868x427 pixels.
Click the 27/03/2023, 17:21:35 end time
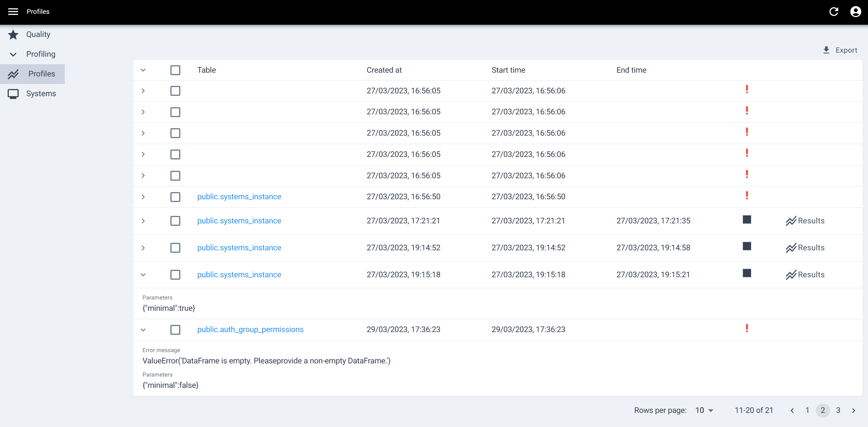click(654, 221)
